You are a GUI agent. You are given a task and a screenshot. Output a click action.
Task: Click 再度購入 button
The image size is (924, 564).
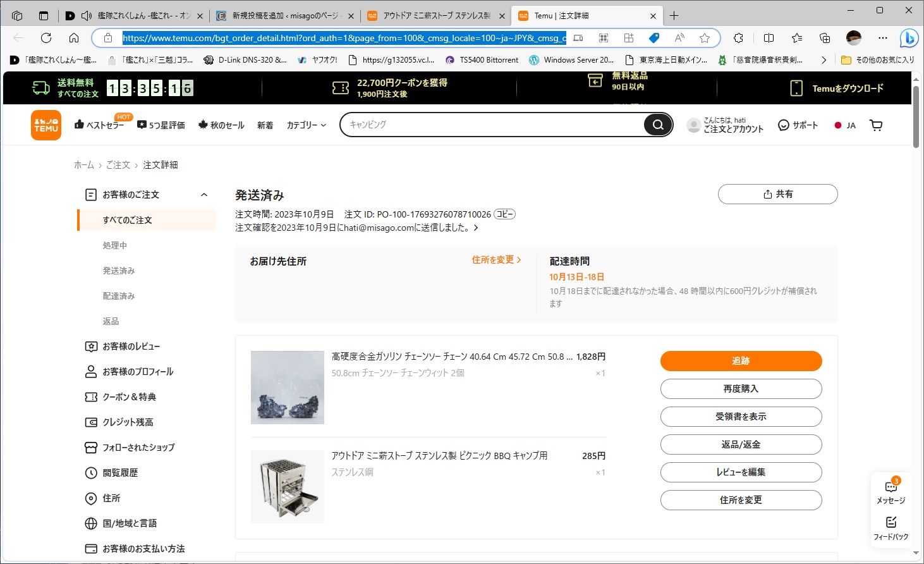click(741, 389)
